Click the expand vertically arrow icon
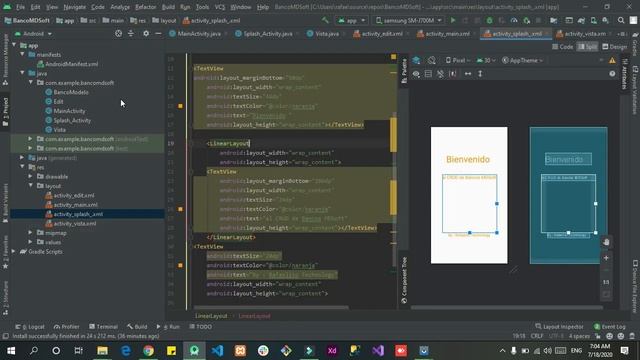Screen dimensions: 640x360 coord(480,74)
